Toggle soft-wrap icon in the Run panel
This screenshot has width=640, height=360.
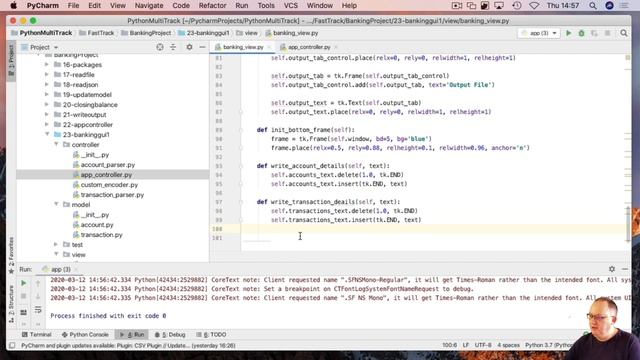(38, 310)
